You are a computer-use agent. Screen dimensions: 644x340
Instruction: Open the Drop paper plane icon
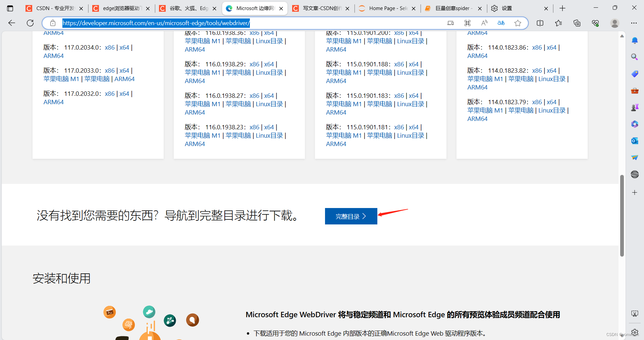[x=635, y=157]
